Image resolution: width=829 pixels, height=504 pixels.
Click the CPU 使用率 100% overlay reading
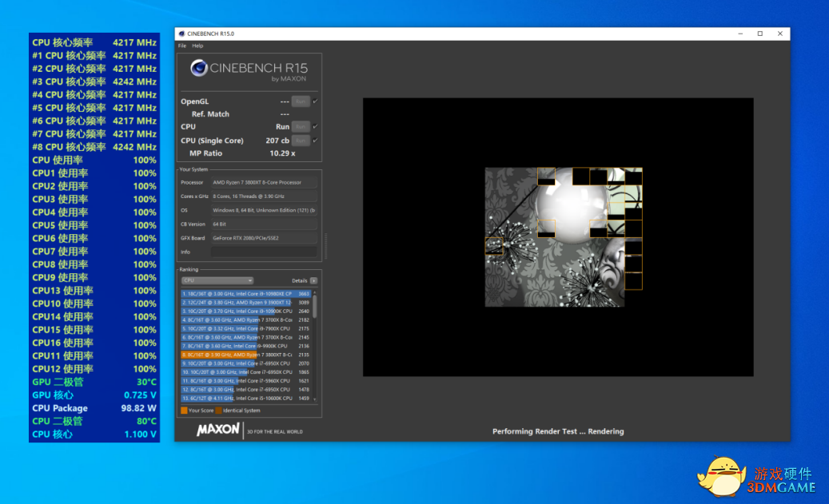[94, 160]
